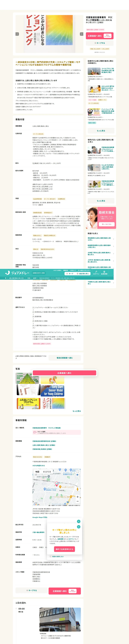Open the 船橋競馬場駅の公認心理師 related link
This screenshot has height=644, width=129.
[x=101, y=246]
